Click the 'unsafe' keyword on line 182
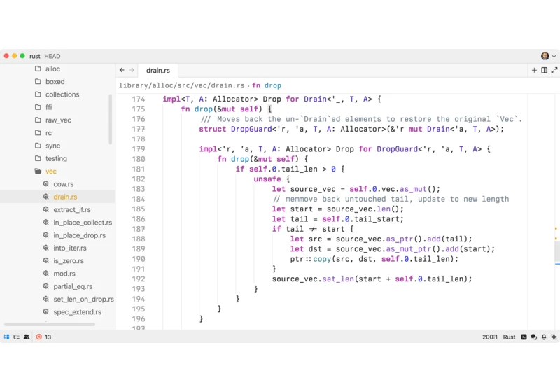Viewport: 560px width, 392px height. point(267,179)
